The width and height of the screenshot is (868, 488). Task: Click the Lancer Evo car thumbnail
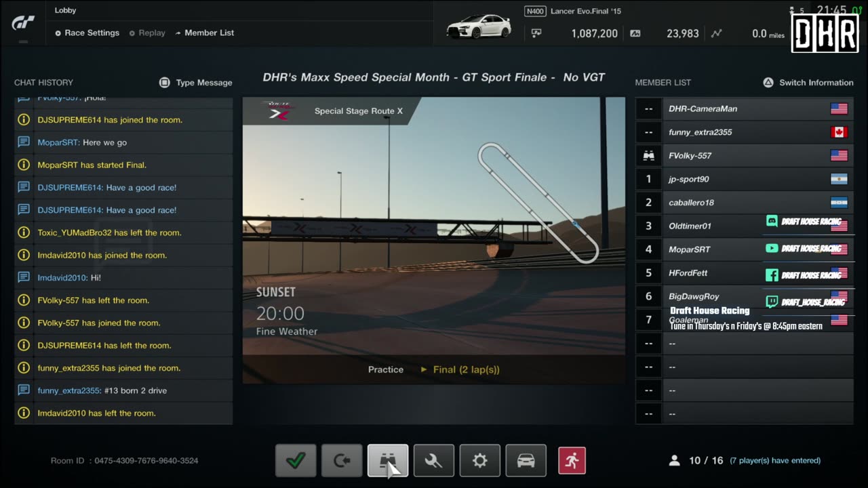479,27
